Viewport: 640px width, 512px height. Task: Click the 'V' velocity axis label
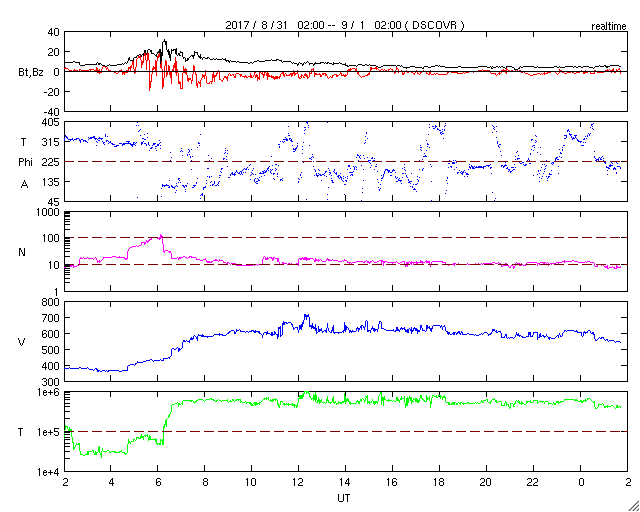click(22, 342)
